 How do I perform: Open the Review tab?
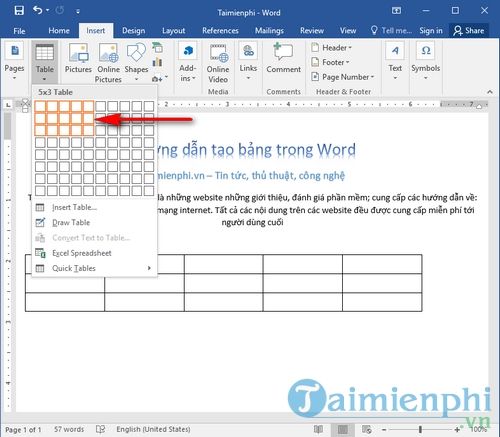point(312,31)
